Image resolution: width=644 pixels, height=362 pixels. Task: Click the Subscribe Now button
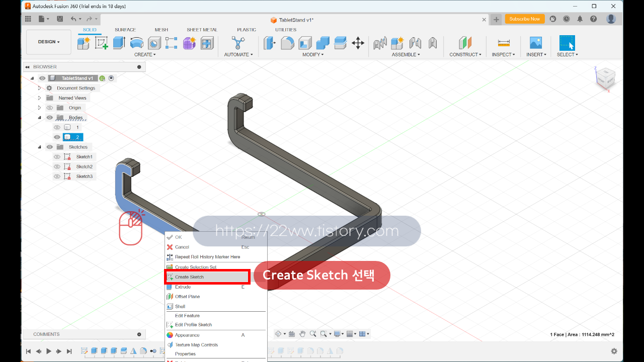click(524, 19)
